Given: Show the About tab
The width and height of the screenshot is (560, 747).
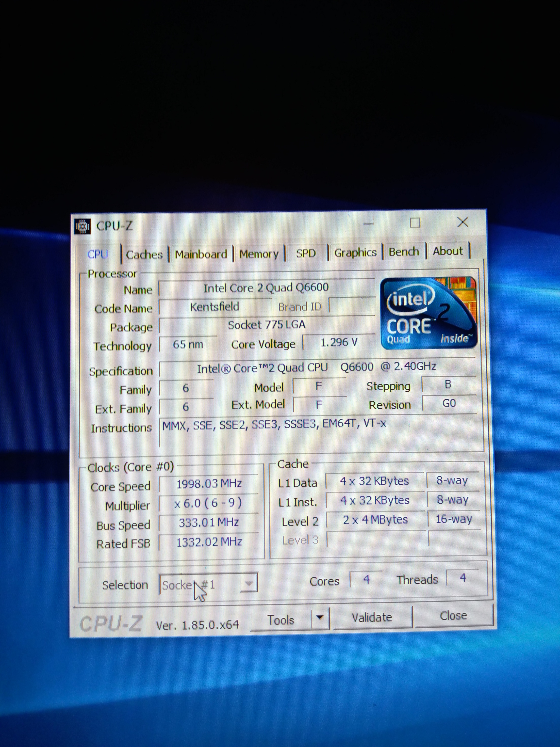Looking at the screenshot, I should click(448, 251).
